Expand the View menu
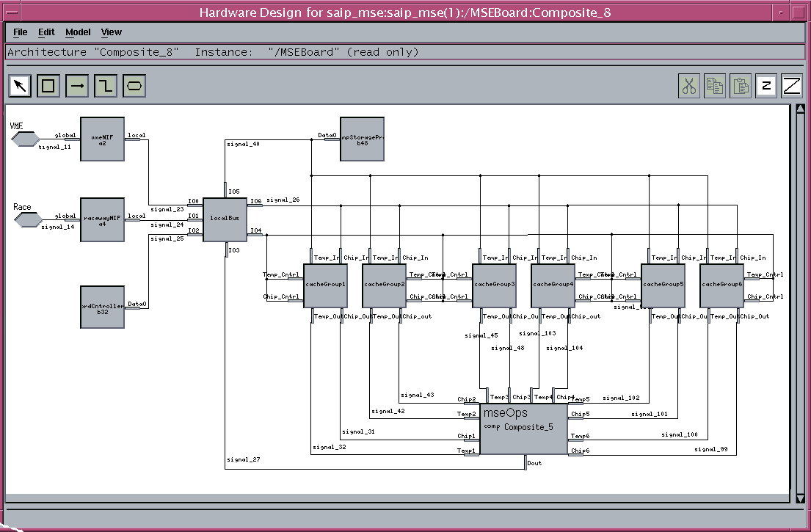This screenshot has width=811, height=532. coord(112,32)
